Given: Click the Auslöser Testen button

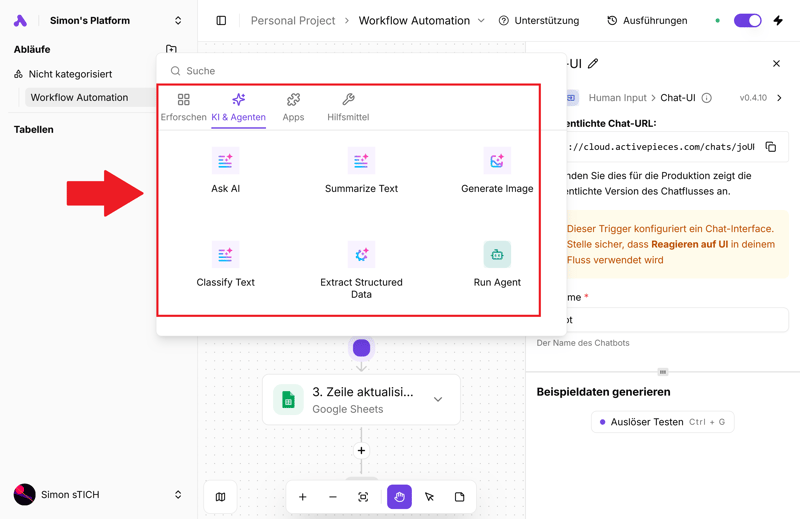Looking at the screenshot, I should point(662,422).
